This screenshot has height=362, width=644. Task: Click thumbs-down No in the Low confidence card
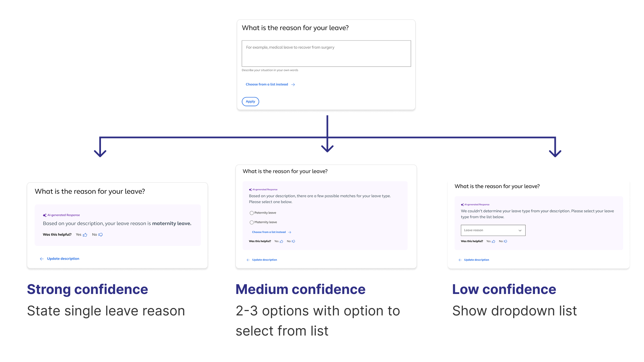coord(503,241)
